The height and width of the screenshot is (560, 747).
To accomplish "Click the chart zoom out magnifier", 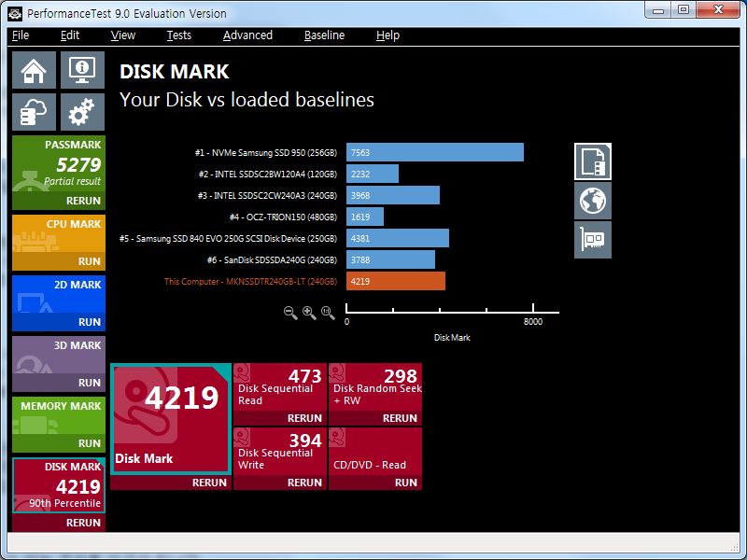I will [290, 313].
